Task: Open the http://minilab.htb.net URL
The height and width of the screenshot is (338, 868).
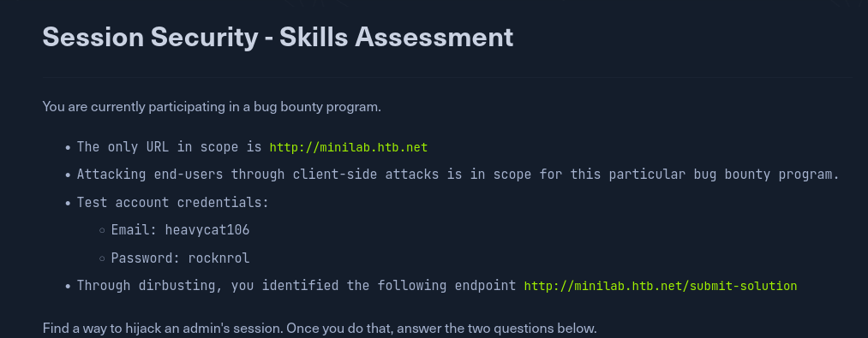Action: pyautogui.click(x=348, y=147)
